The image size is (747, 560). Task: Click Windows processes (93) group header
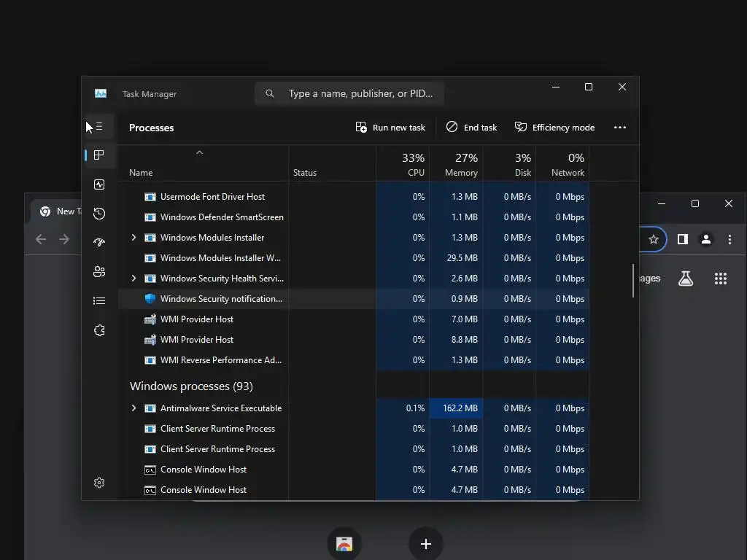click(191, 386)
